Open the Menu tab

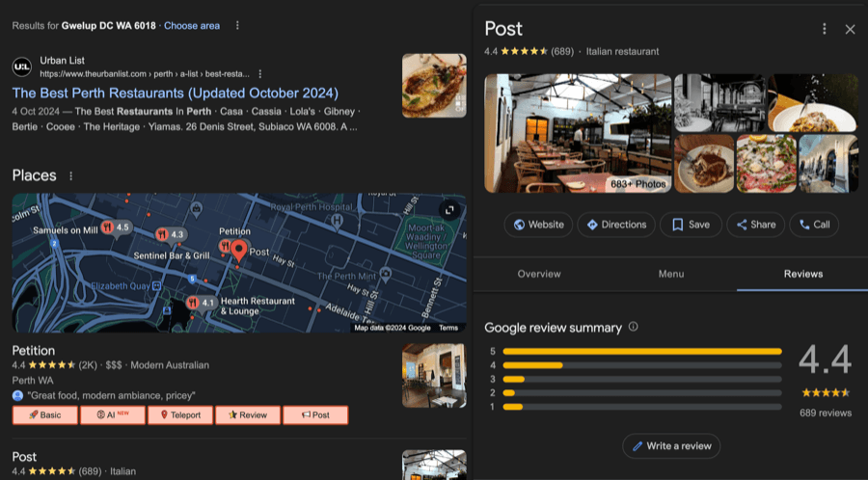point(671,274)
